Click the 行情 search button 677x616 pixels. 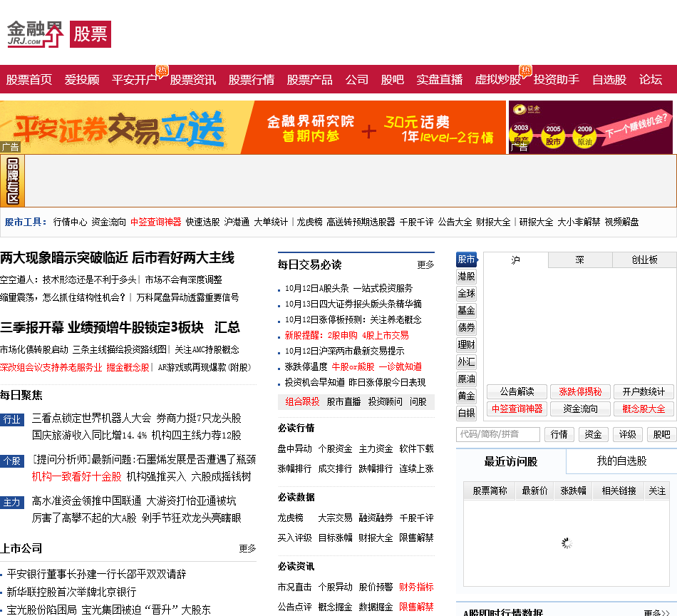[x=559, y=434]
